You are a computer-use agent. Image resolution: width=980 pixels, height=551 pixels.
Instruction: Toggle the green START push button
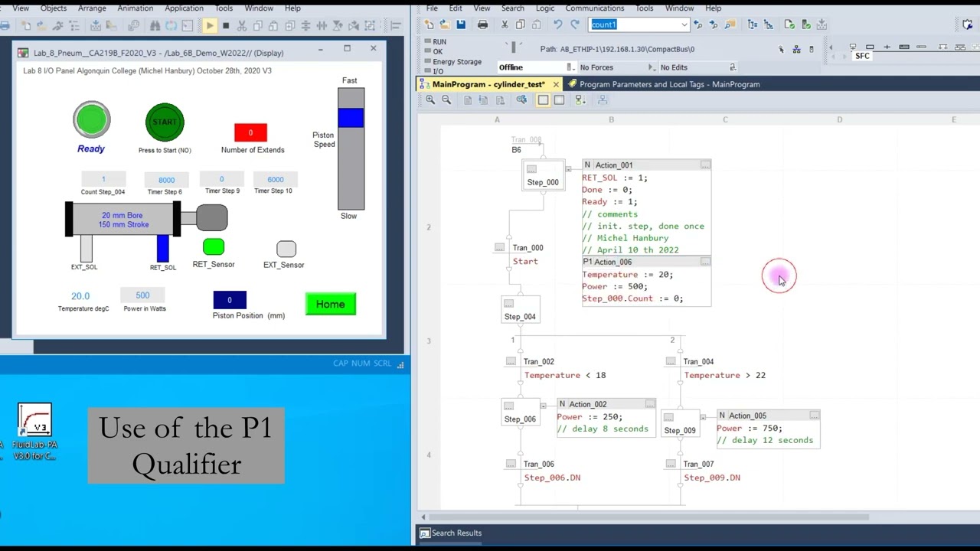click(165, 122)
